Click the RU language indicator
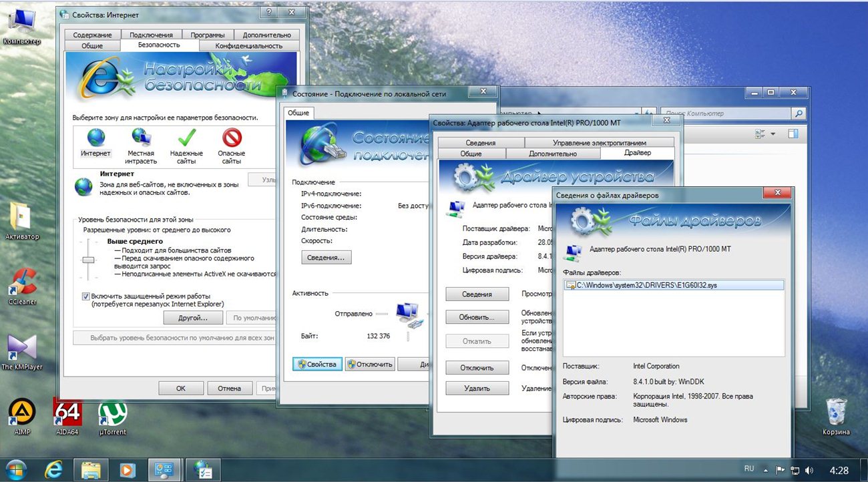The image size is (868, 482). coord(749,469)
